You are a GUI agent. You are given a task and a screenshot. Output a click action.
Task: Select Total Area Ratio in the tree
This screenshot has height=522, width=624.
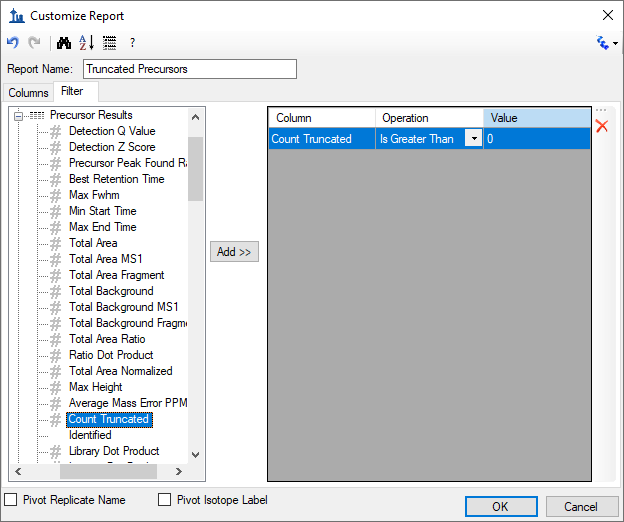tap(107, 339)
